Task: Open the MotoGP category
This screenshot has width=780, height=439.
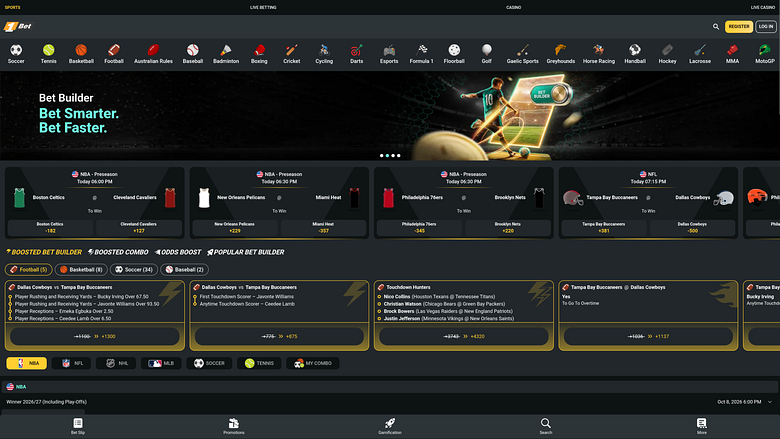Action: click(765, 54)
